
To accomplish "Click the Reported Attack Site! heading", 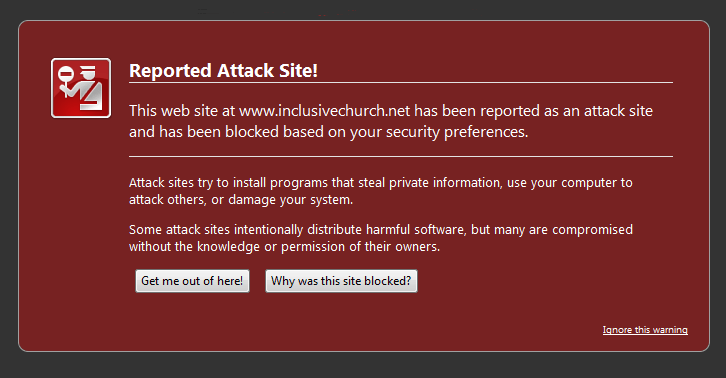I will click(223, 70).
